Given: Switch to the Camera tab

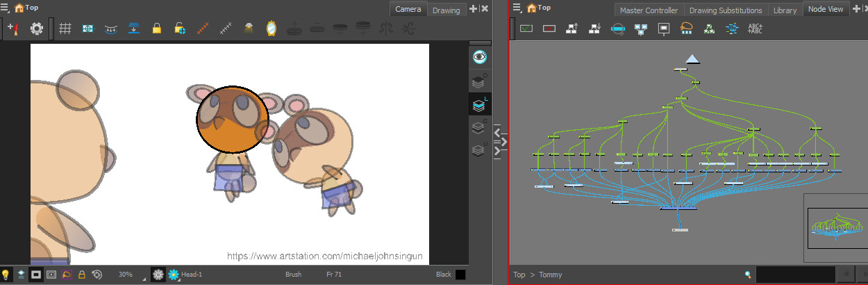Looking at the screenshot, I should coord(408,9).
